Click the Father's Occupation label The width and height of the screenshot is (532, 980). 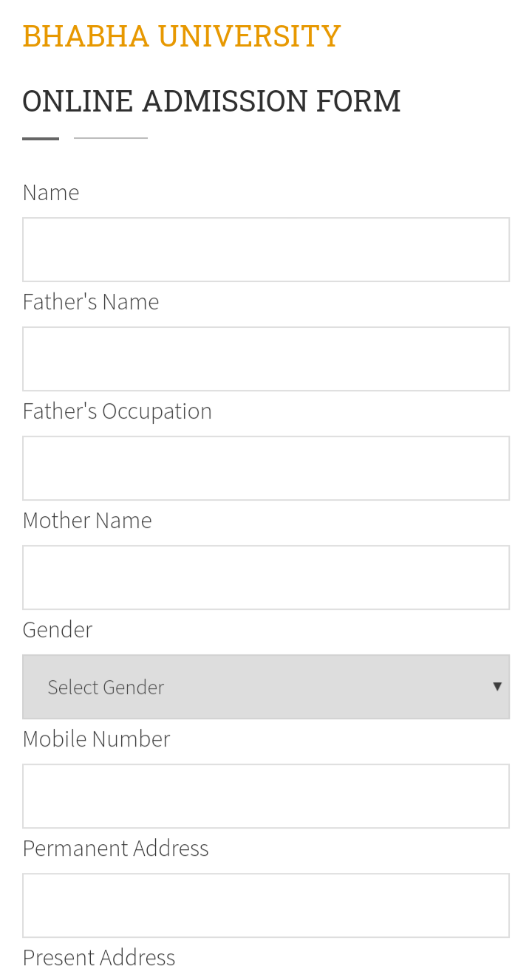tap(117, 411)
